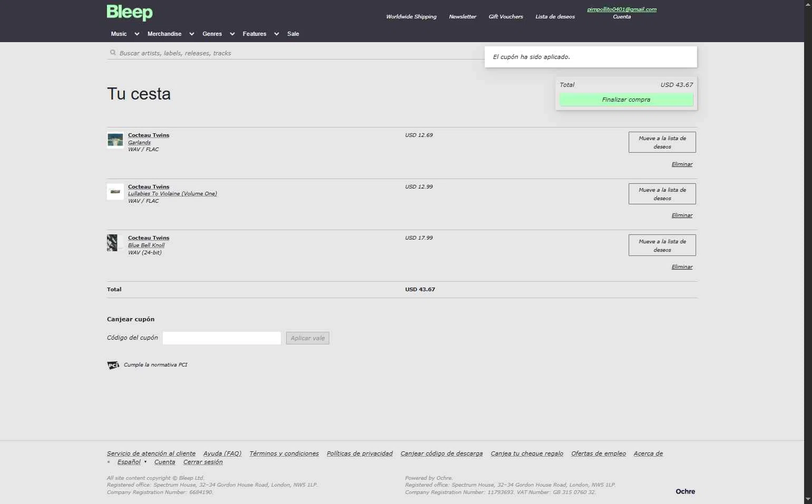Open the Blue Bell Knoll release link
The width and height of the screenshot is (812, 504).
coord(146,245)
